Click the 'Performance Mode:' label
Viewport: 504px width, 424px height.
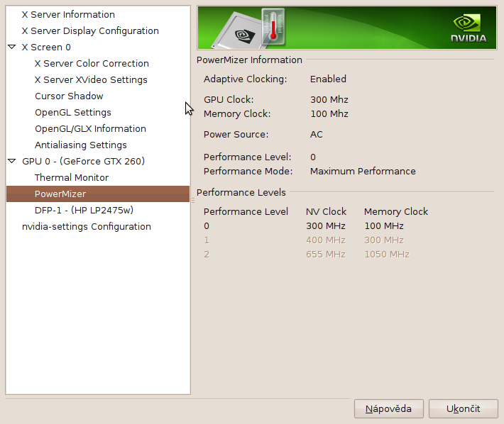coord(248,171)
